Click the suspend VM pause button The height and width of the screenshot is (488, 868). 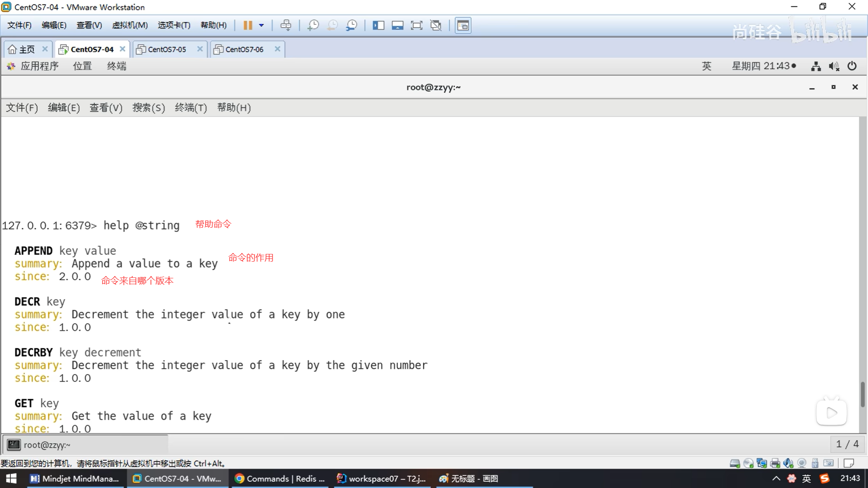click(247, 25)
